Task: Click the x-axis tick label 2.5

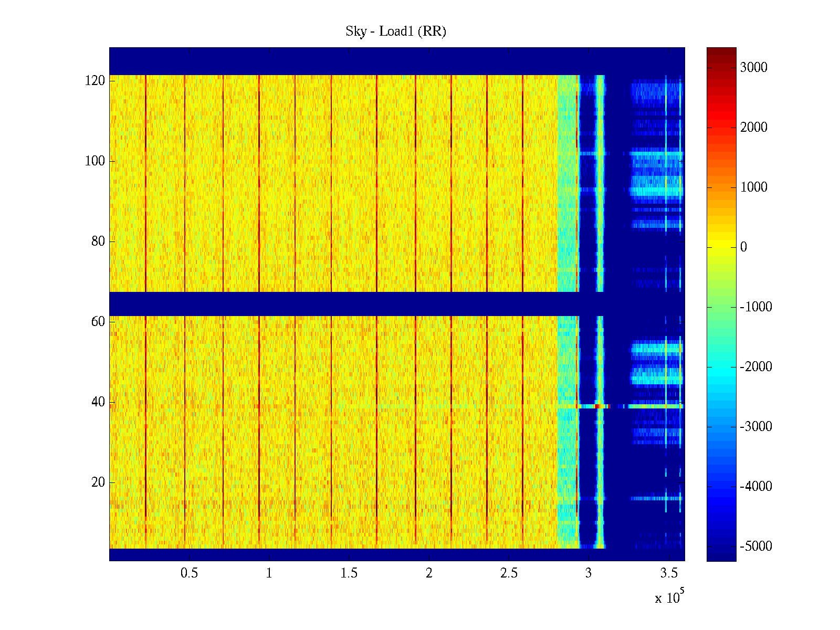Action: click(509, 573)
